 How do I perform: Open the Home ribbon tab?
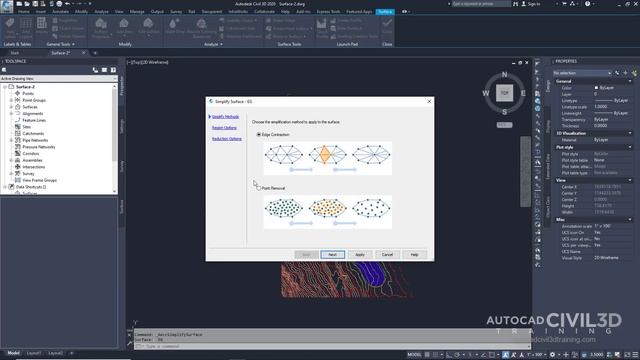tap(24, 11)
